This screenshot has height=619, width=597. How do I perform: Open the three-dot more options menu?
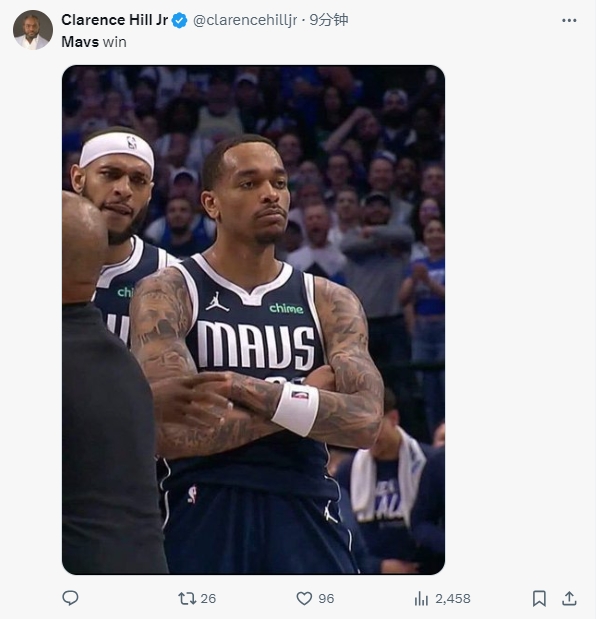[569, 20]
